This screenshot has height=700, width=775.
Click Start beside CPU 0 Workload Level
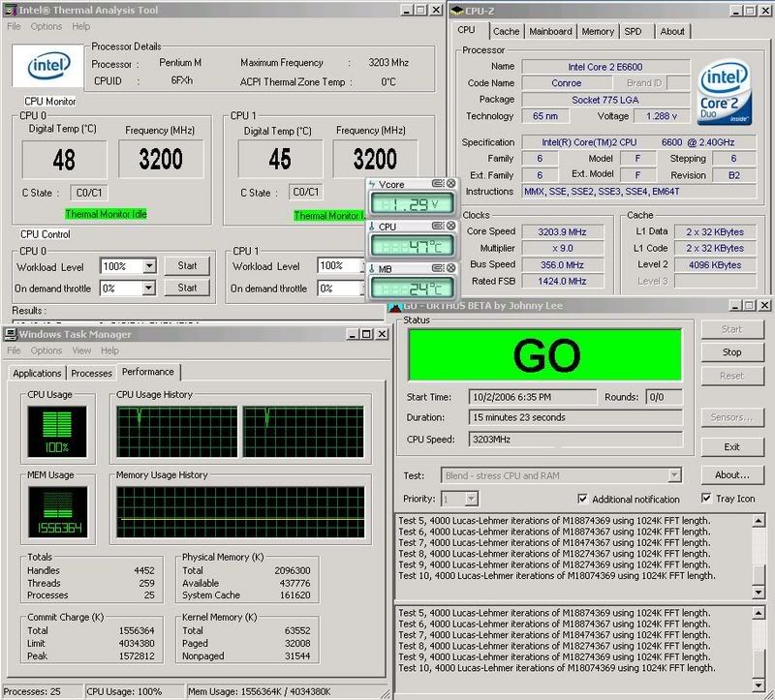point(187,266)
